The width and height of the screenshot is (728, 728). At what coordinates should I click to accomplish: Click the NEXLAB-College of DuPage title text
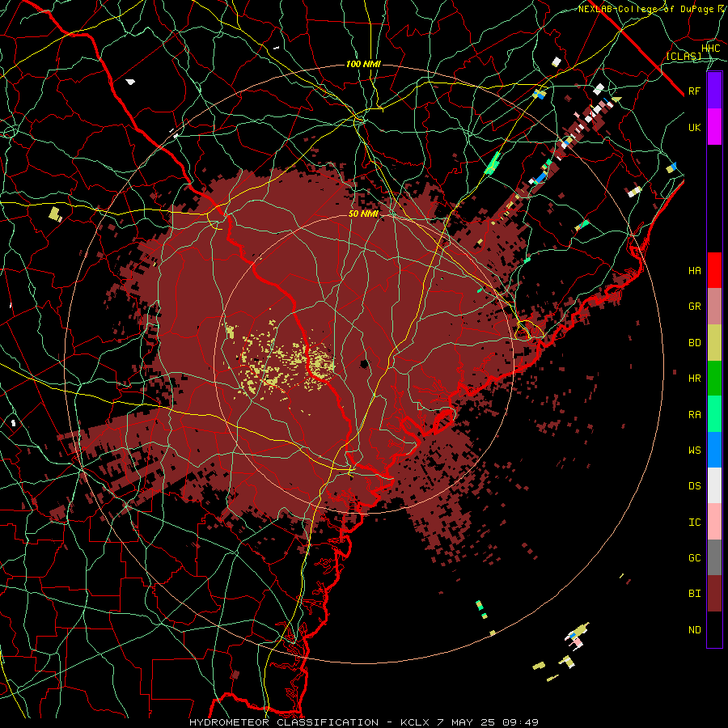click(x=648, y=9)
